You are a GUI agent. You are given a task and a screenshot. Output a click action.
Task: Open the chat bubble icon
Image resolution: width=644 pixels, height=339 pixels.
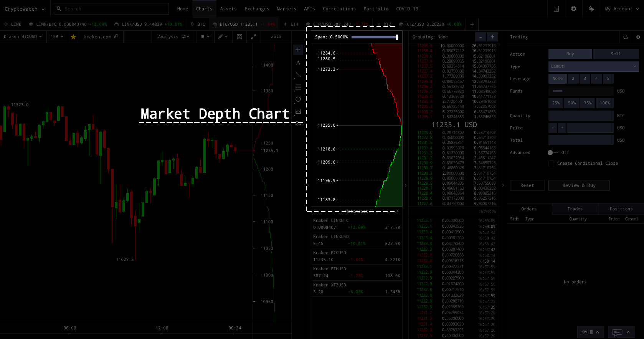pyautogui.click(x=617, y=332)
